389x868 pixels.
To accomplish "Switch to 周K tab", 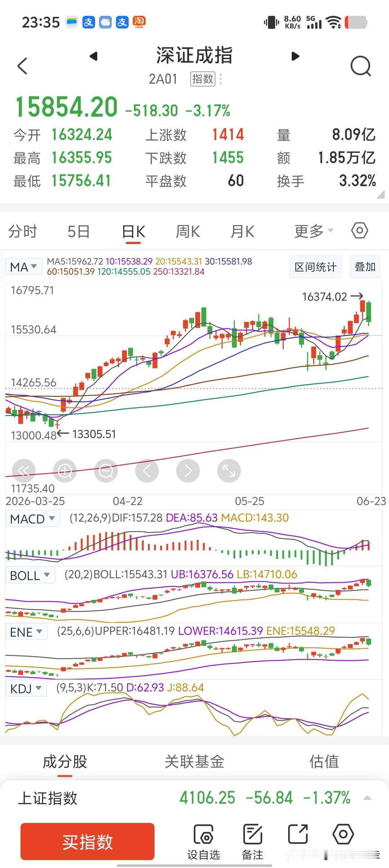I will (x=188, y=231).
